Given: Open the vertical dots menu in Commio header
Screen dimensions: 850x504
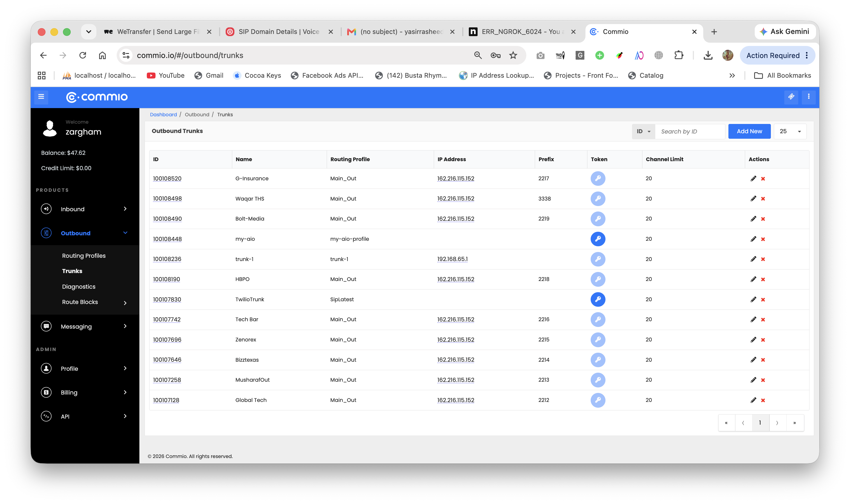Looking at the screenshot, I should (x=809, y=97).
